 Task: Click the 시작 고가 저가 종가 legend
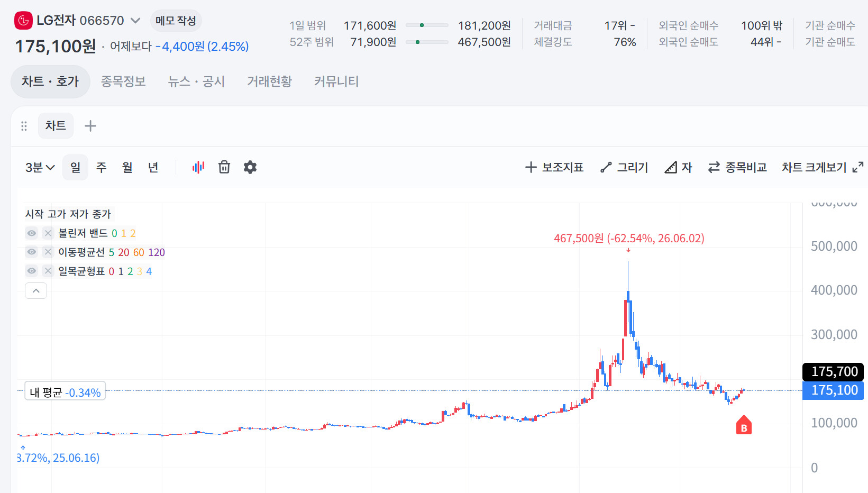tap(68, 214)
